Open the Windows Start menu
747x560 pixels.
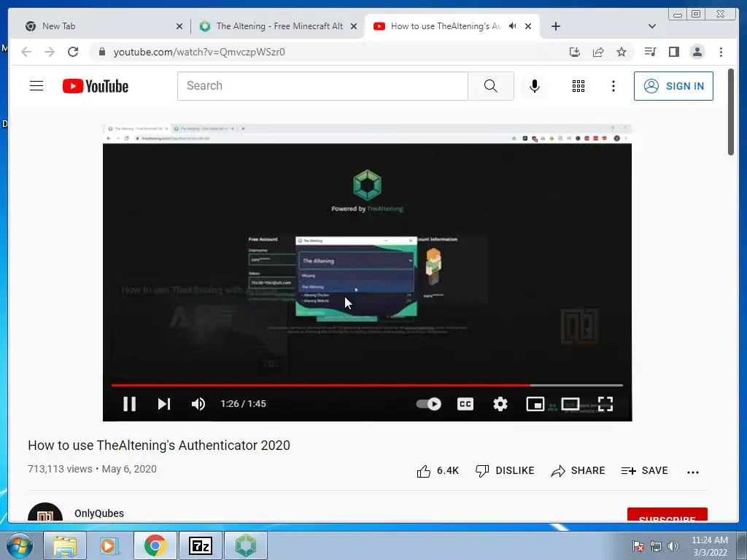coord(20,545)
